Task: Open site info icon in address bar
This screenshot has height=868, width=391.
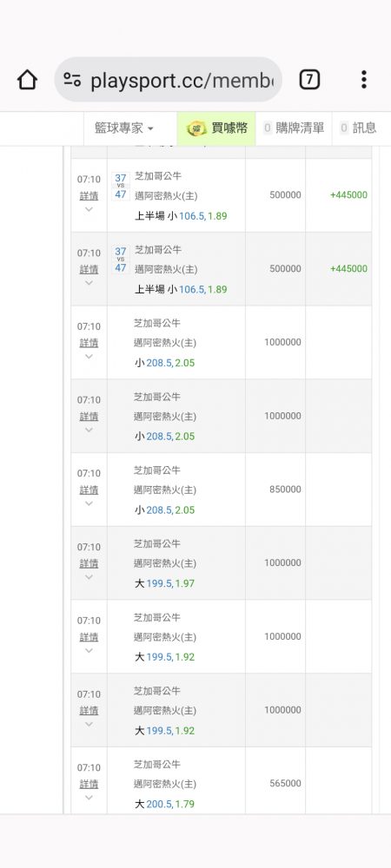Action: 72,80
